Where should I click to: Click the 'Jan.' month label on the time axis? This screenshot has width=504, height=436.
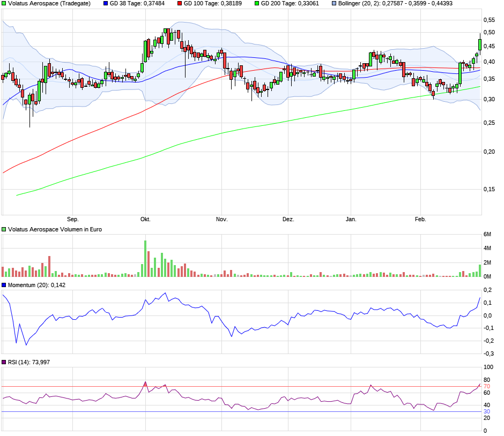click(351, 220)
